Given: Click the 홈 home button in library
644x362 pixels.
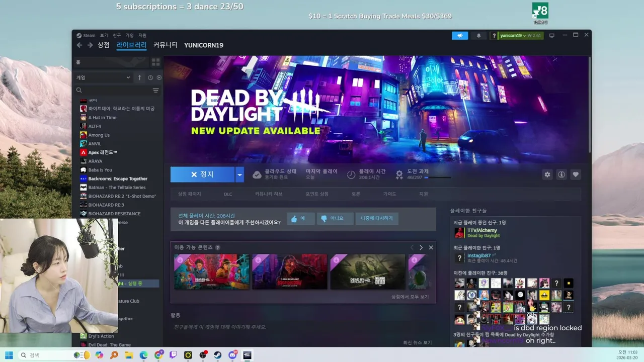Looking at the screenshot, I should (x=111, y=62).
